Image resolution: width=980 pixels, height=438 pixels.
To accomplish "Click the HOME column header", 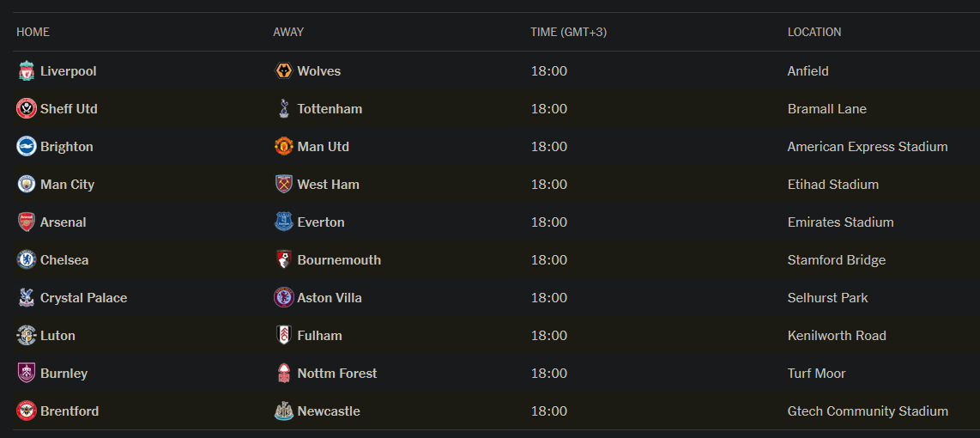I will point(33,32).
